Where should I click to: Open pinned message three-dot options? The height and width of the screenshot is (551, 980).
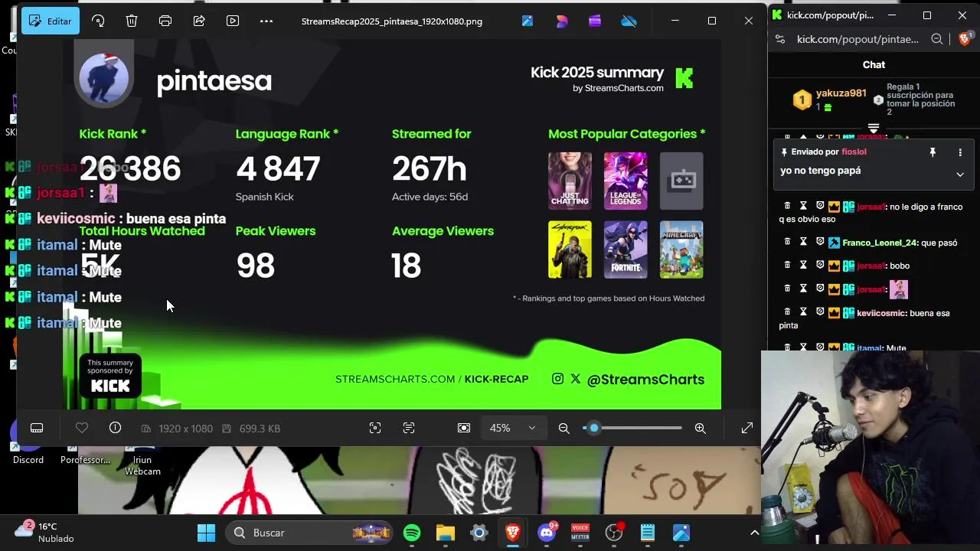960,152
